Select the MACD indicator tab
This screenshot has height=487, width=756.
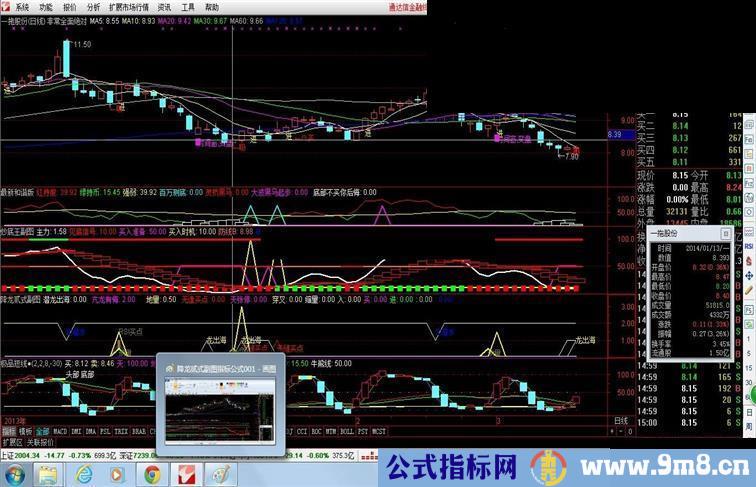(x=60, y=432)
